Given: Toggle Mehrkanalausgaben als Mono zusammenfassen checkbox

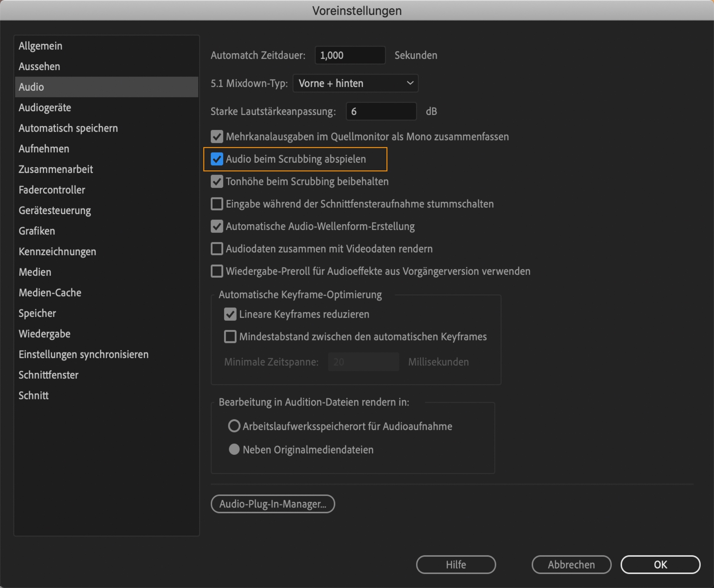Looking at the screenshot, I should pyautogui.click(x=217, y=137).
